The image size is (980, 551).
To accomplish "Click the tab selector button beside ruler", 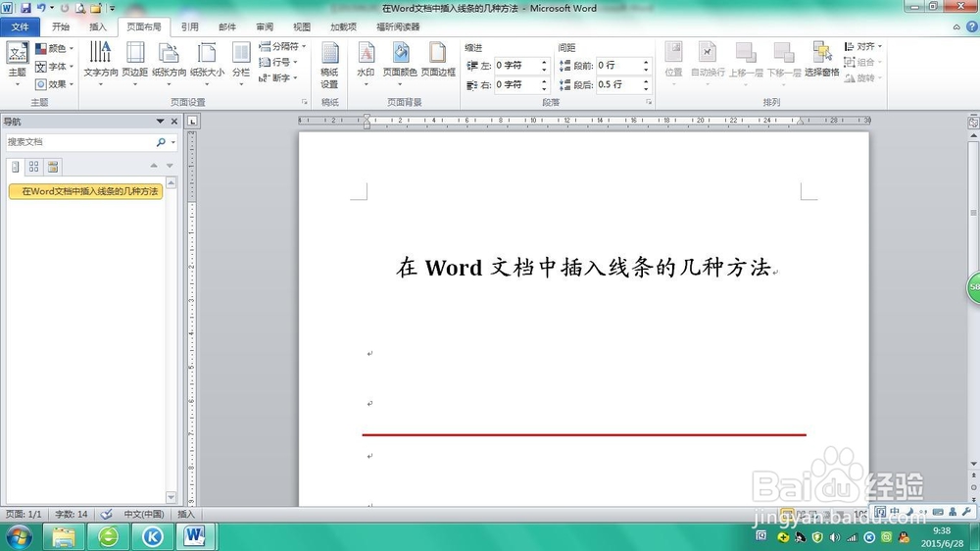I will [x=192, y=122].
